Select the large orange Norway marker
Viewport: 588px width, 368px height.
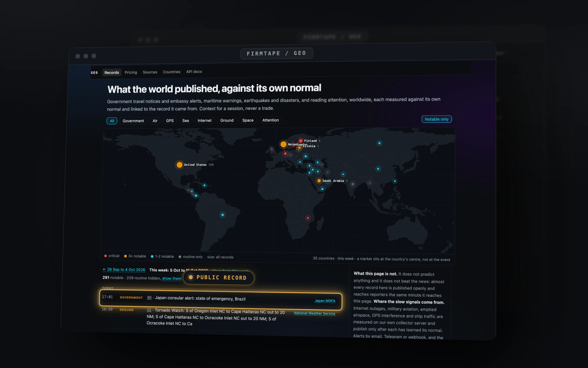point(283,144)
